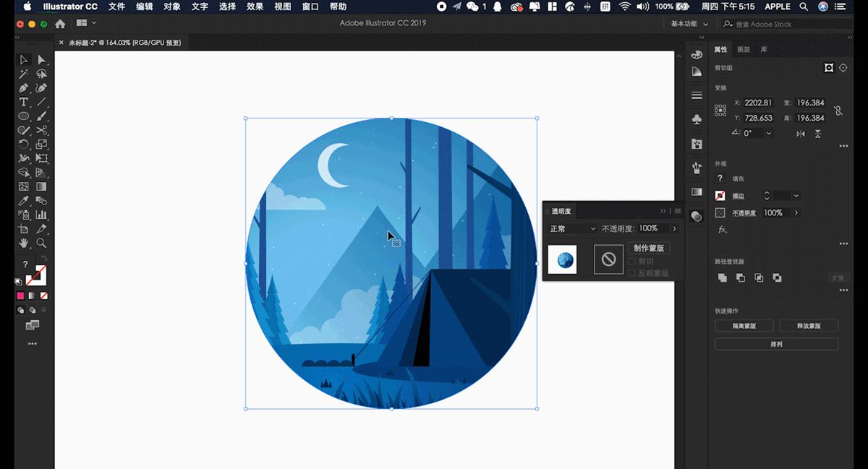Viewport: 868px width, 469px height.
Task: Click the X position input field
Action: (758, 103)
